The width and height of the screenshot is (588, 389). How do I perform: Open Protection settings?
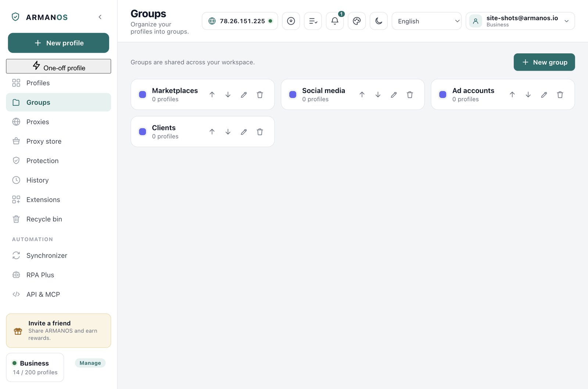58,161
